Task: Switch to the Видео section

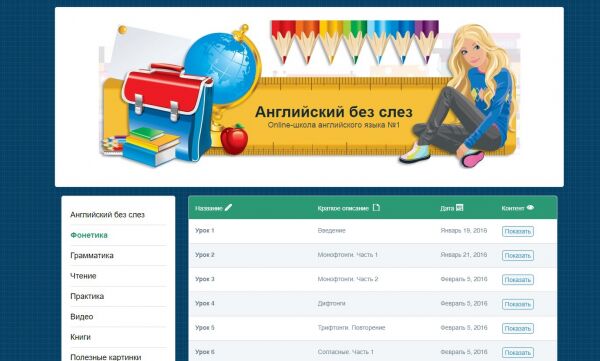Action: [82, 317]
